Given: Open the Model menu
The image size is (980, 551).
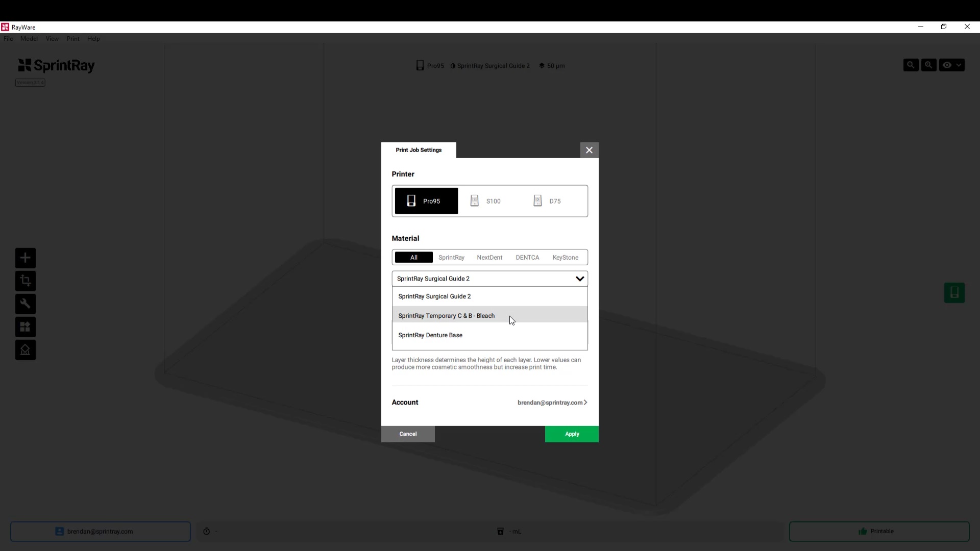Looking at the screenshot, I should 29,39.
